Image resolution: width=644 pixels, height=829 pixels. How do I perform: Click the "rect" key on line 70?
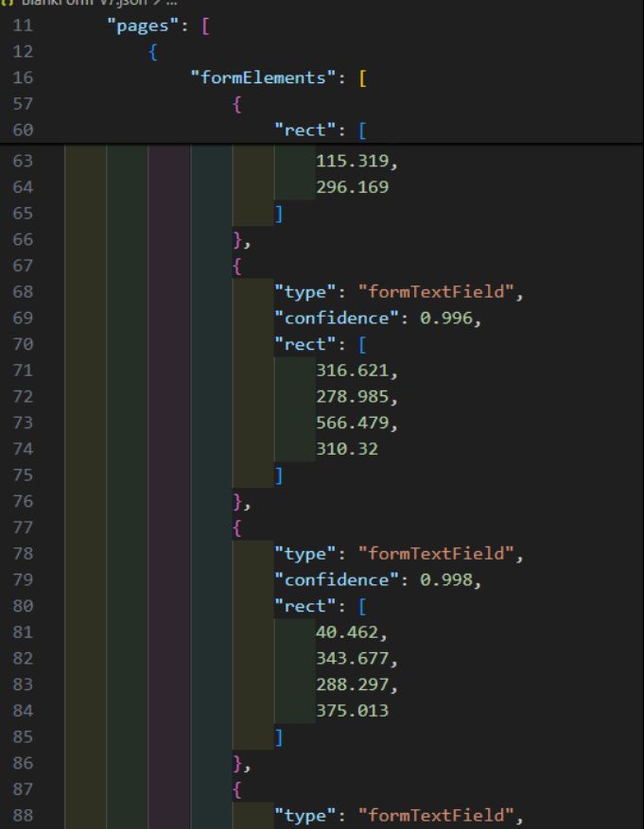point(305,344)
